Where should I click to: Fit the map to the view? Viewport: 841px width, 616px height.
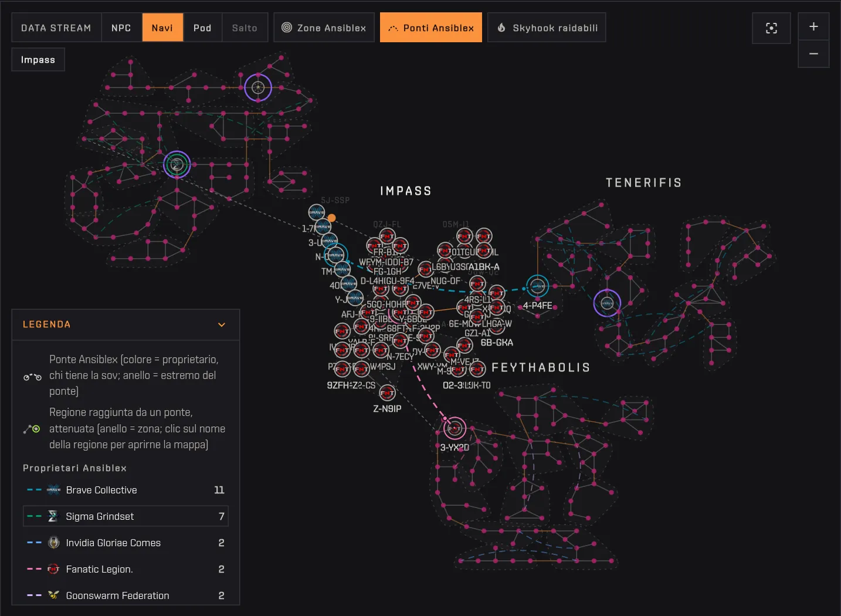click(x=771, y=28)
